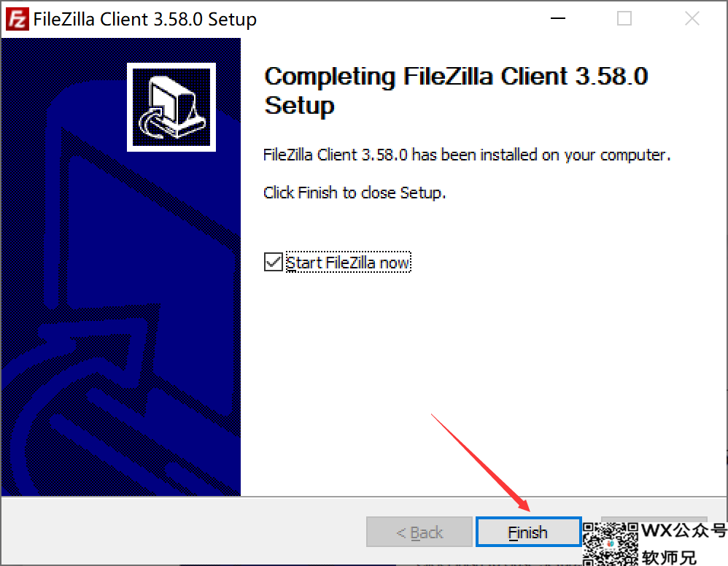728x566 pixels.
Task: Click the dark blue sidebar banner artwork
Action: point(121,266)
